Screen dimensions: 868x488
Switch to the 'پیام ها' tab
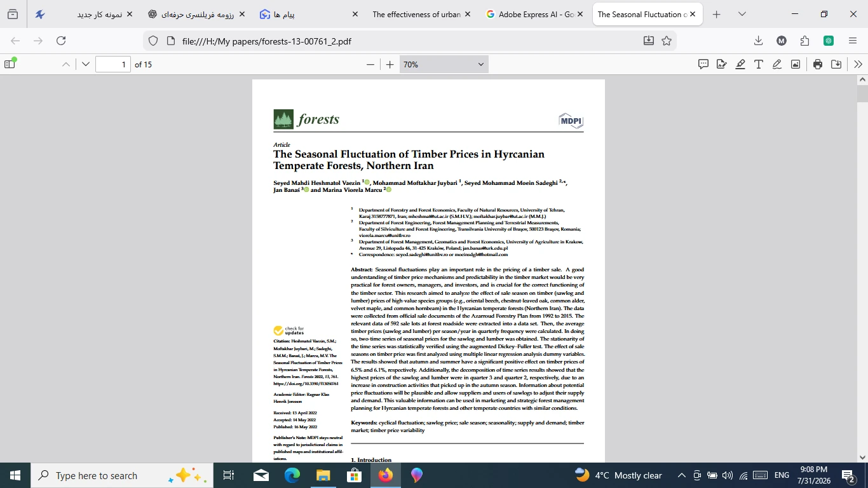[x=309, y=14]
